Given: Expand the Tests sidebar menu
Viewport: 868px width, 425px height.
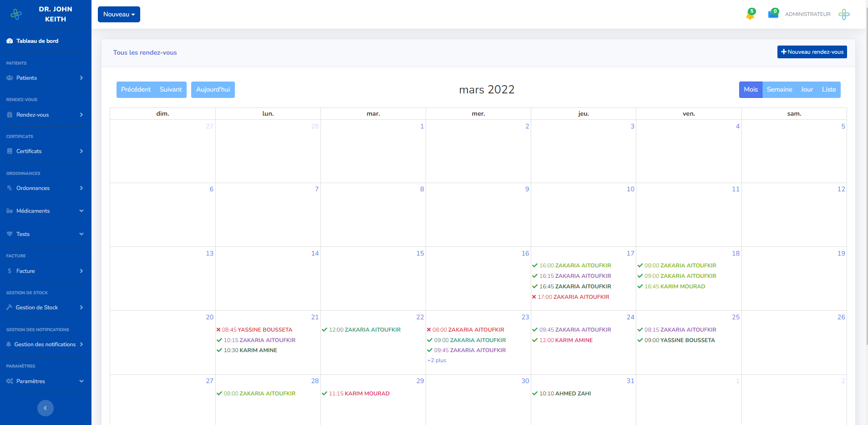Looking at the screenshot, I should tap(45, 234).
